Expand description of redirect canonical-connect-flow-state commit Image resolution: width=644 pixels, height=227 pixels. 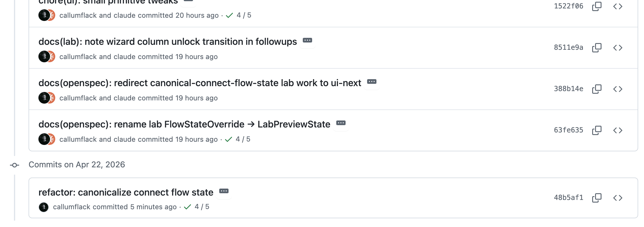click(371, 82)
